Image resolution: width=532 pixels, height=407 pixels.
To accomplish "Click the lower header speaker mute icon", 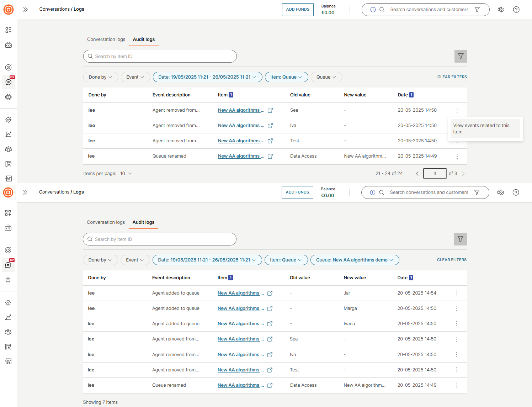I will coord(500,192).
